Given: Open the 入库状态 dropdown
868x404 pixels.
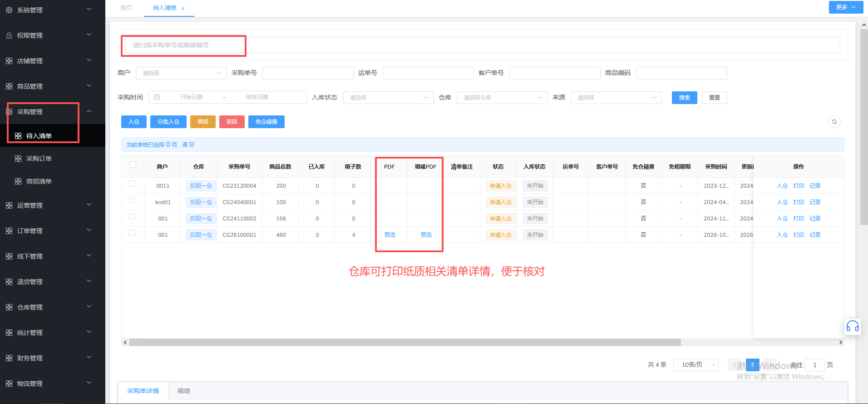Looking at the screenshot, I should (388, 97).
